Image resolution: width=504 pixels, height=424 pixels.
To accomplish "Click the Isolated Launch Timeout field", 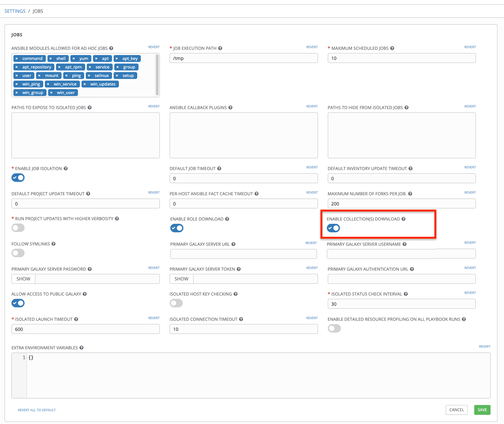I will pos(85,329).
